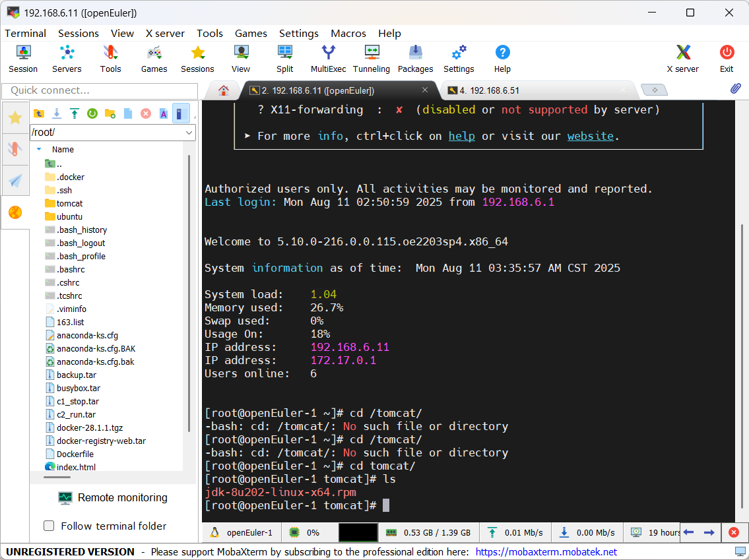Image resolution: width=749 pixels, height=560 pixels.
Task: Create a new folder in SFTP browser
Action: click(110, 113)
